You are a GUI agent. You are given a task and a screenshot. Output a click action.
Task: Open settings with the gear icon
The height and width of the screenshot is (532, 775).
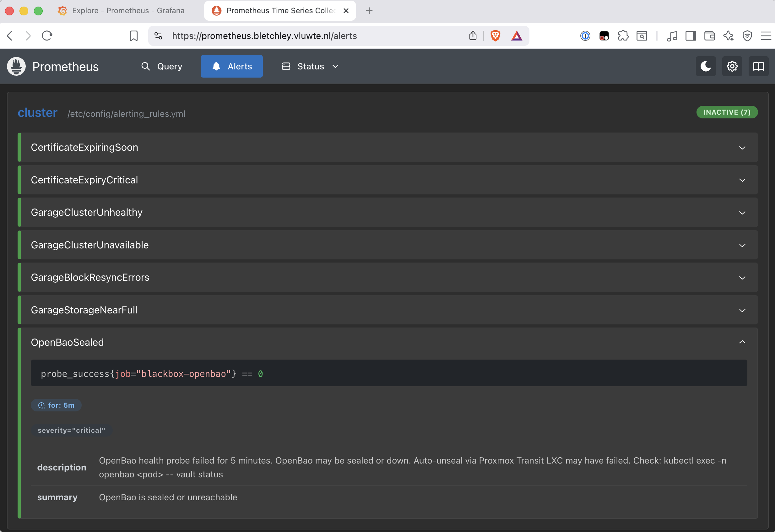click(x=732, y=66)
